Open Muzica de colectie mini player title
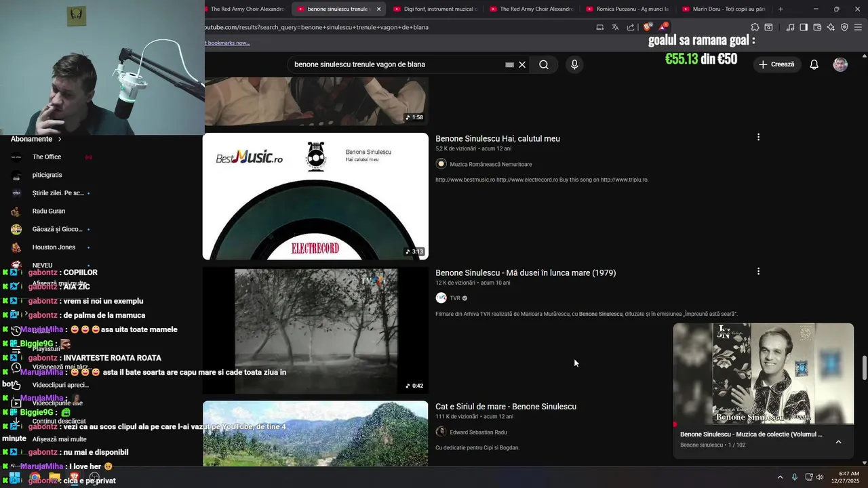 [x=751, y=434]
